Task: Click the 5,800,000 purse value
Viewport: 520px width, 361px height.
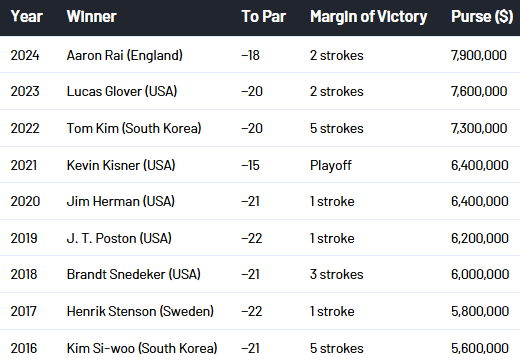Action: point(480,311)
